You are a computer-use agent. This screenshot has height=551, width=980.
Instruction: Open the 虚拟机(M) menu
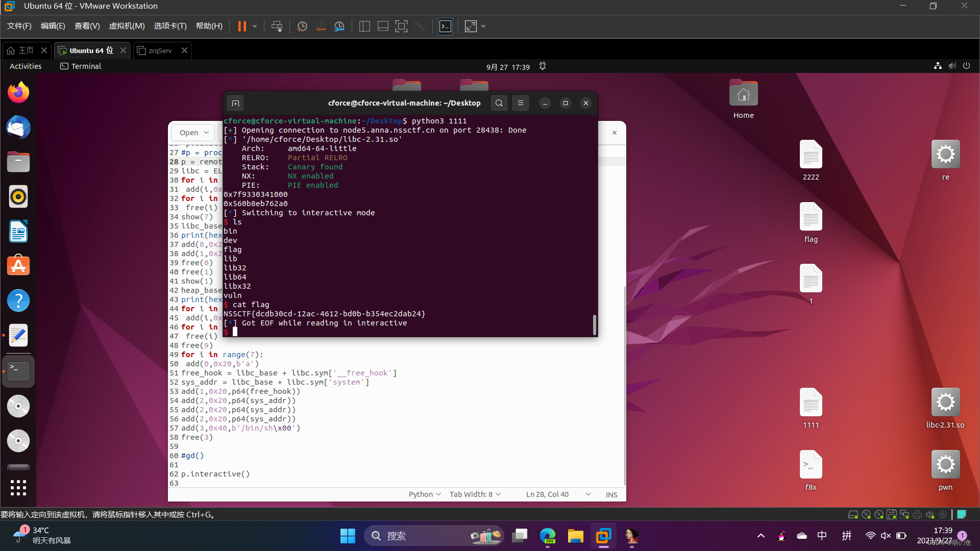pyautogui.click(x=127, y=26)
